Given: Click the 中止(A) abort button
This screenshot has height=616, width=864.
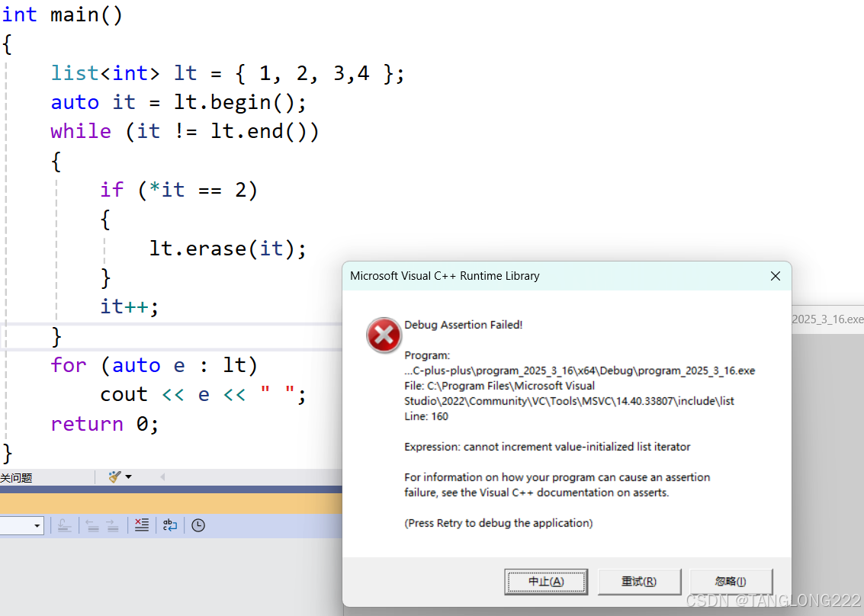Looking at the screenshot, I should tap(546, 582).
